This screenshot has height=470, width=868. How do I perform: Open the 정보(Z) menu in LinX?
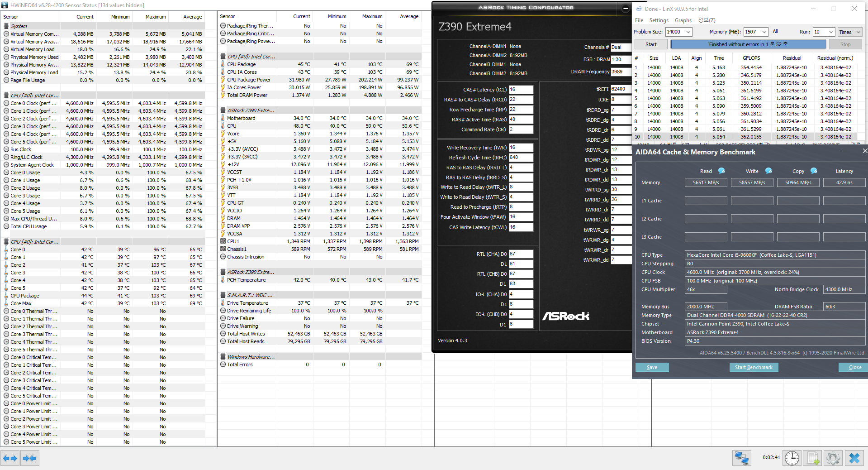click(707, 20)
